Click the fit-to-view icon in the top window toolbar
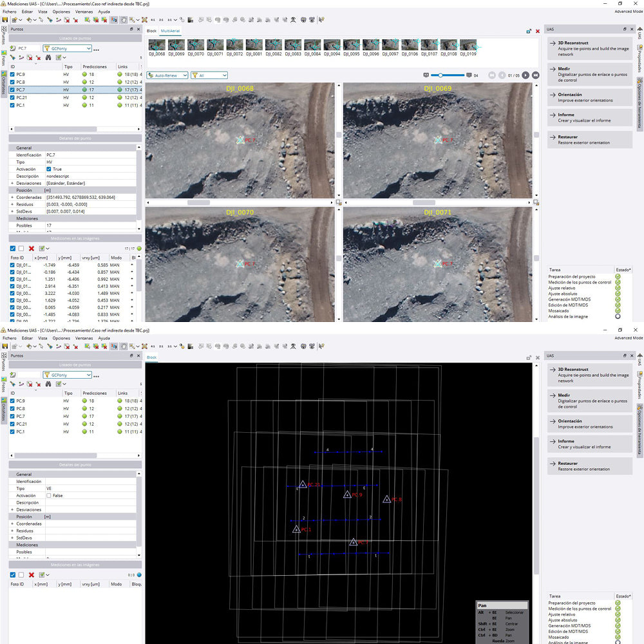 pos(144,20)
